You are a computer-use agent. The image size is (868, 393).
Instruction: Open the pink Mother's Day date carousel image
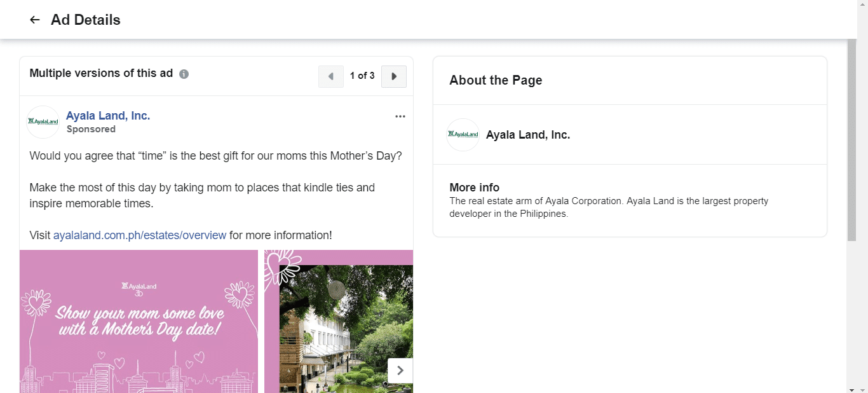(139, 321)
